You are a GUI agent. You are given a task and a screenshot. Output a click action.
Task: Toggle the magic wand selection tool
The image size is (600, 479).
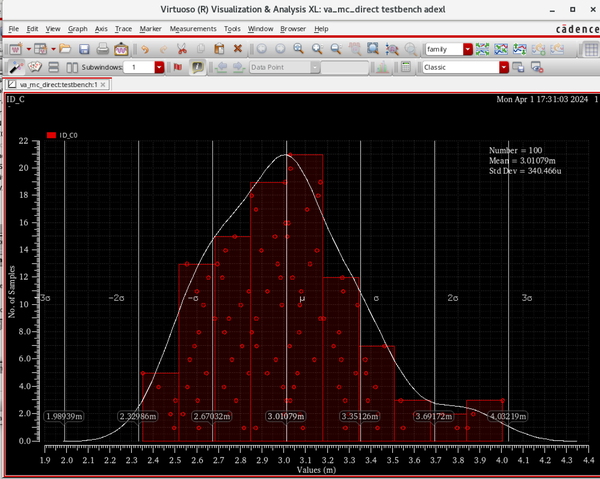(16, 67)
